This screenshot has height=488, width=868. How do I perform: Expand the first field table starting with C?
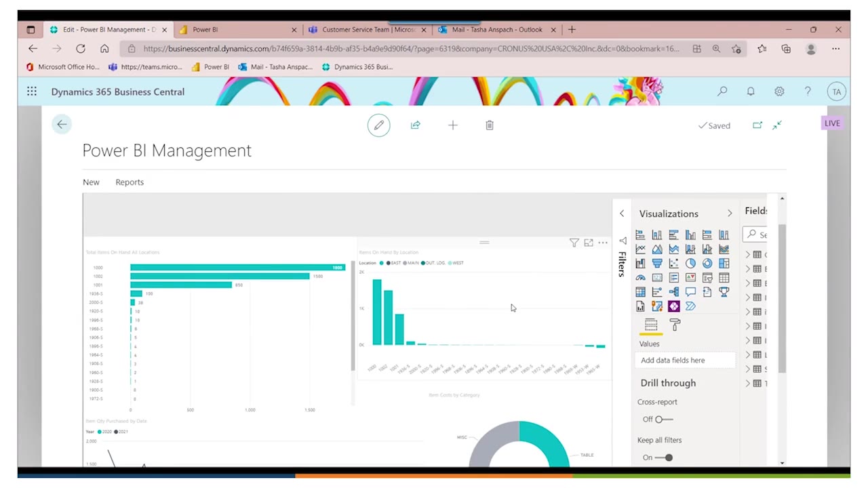pyautogui.click(x=748, y=255)
